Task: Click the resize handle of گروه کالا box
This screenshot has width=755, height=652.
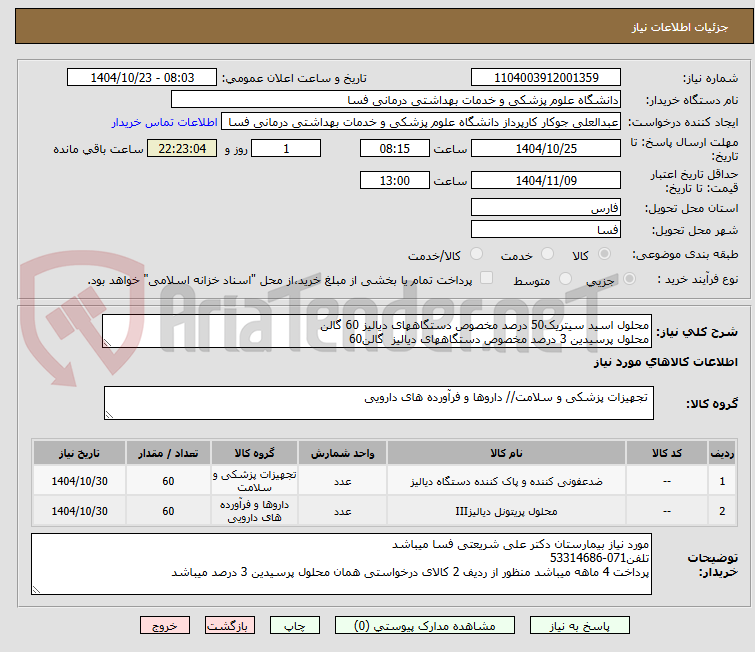Action: click(109, 415)
